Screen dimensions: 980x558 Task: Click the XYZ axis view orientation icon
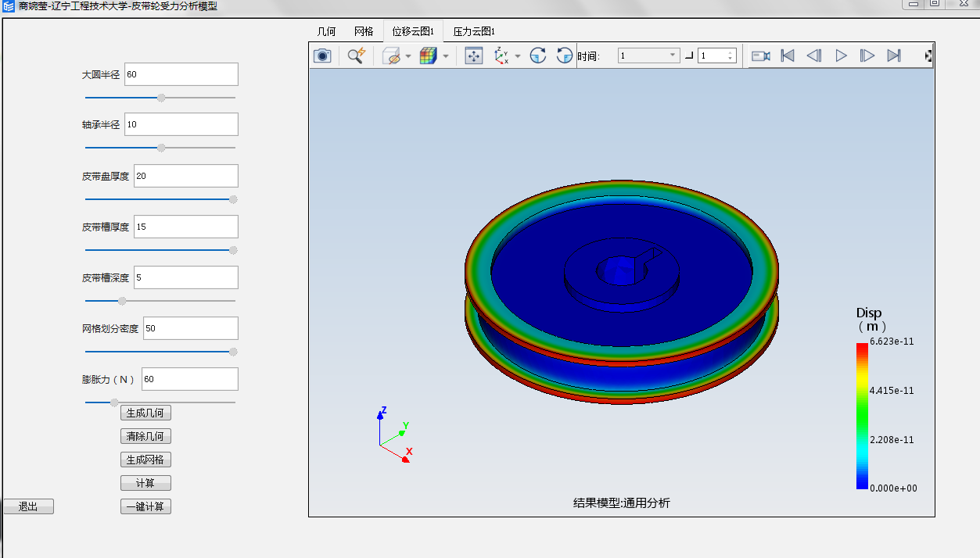(x=501, y=55)
